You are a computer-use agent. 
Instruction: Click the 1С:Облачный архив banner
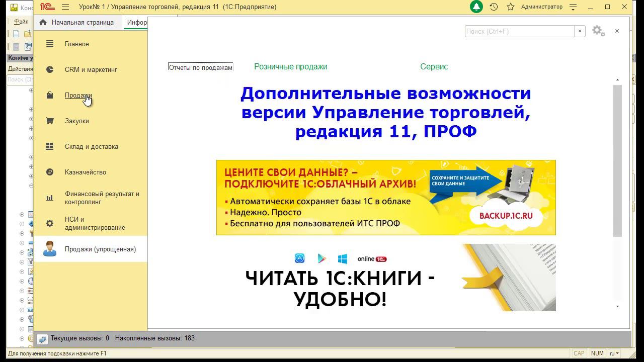(x=386, y=198)
